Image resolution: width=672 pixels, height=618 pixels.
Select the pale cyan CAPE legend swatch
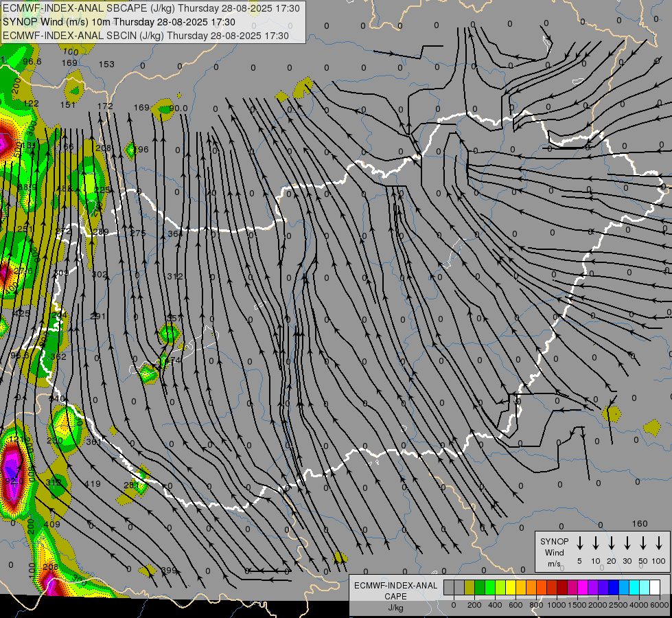tap(644, 587)
